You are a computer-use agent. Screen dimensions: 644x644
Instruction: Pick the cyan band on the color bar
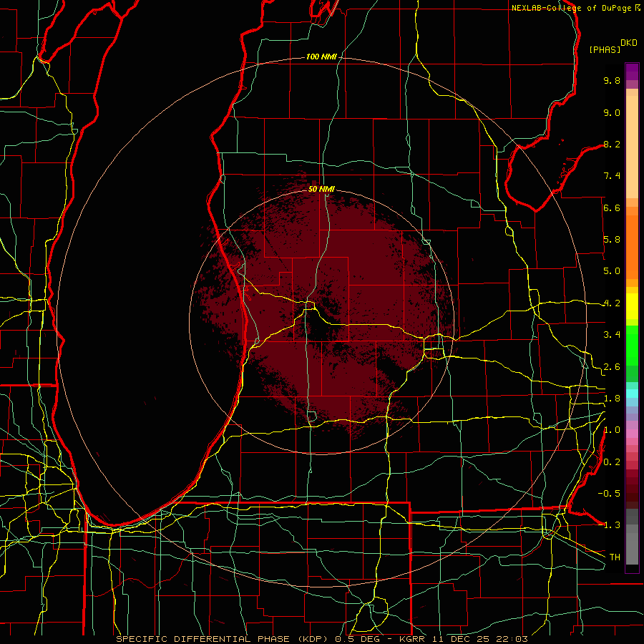tap(632, 394)
